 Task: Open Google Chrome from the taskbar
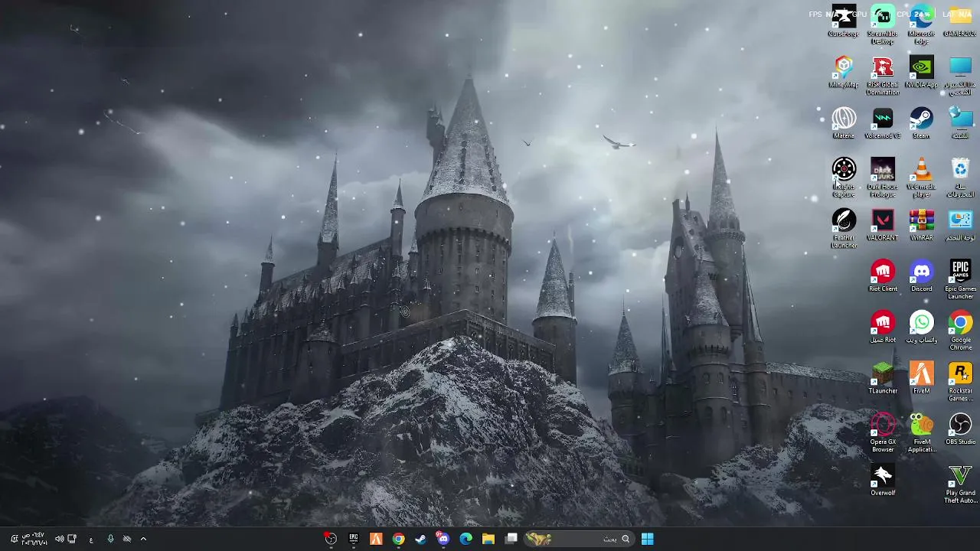tap(398, 539)
